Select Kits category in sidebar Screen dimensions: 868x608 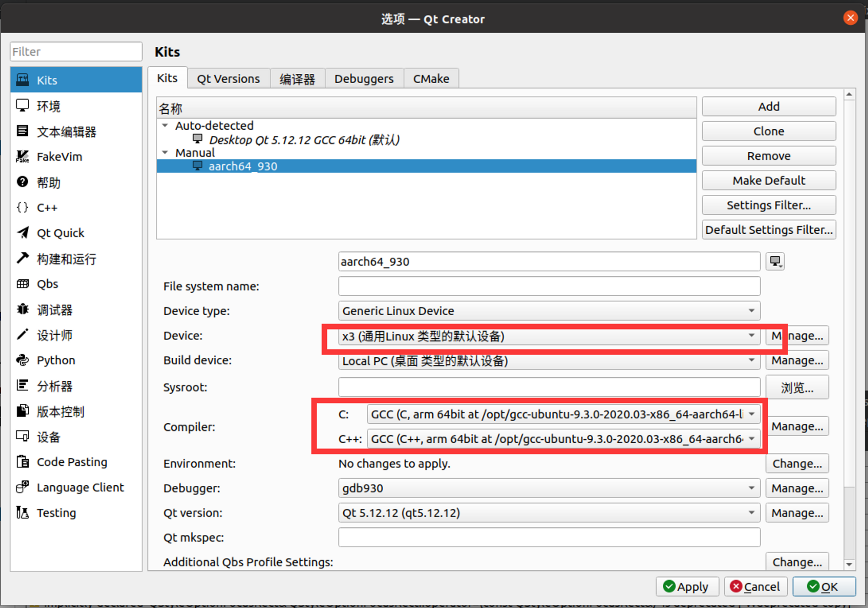click(76, 80)
